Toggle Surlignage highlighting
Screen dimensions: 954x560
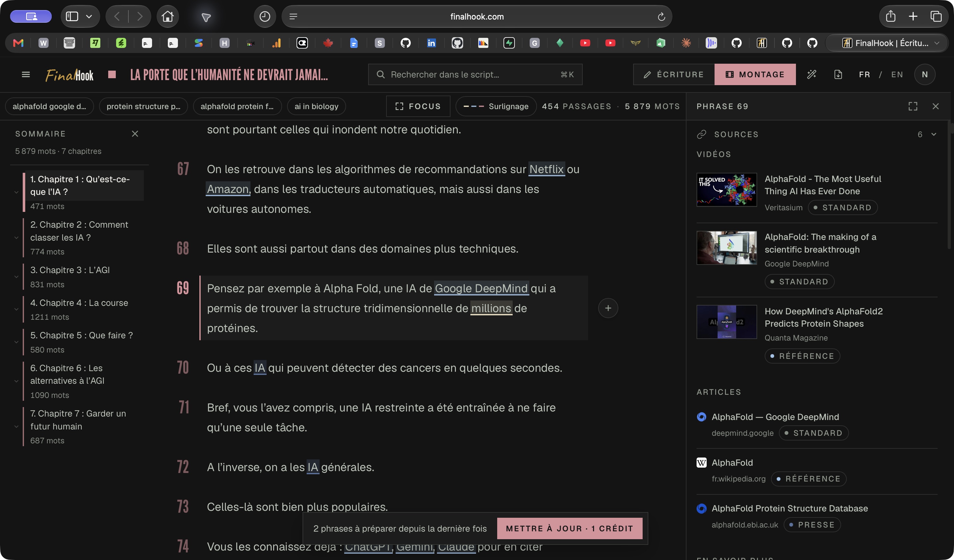(496, 106)
